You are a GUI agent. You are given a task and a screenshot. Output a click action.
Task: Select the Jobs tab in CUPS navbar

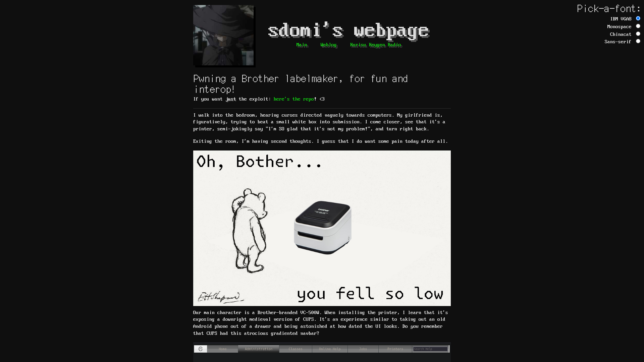363,349
